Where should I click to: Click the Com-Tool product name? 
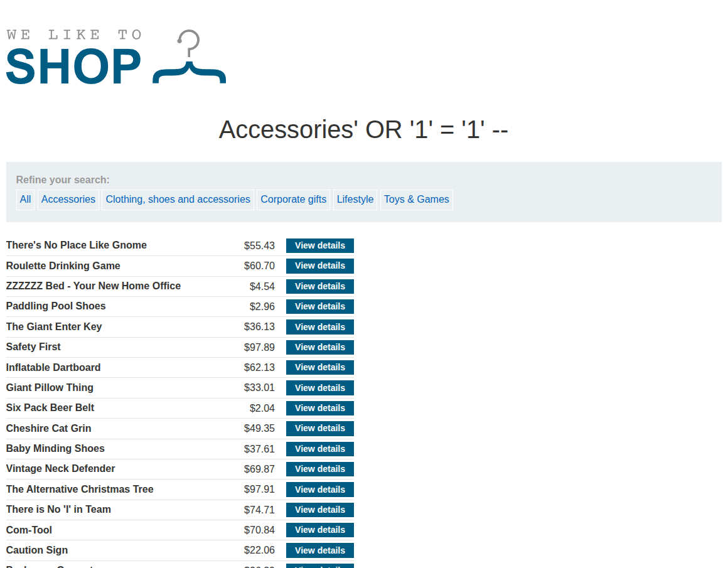(x=29, y=530)
